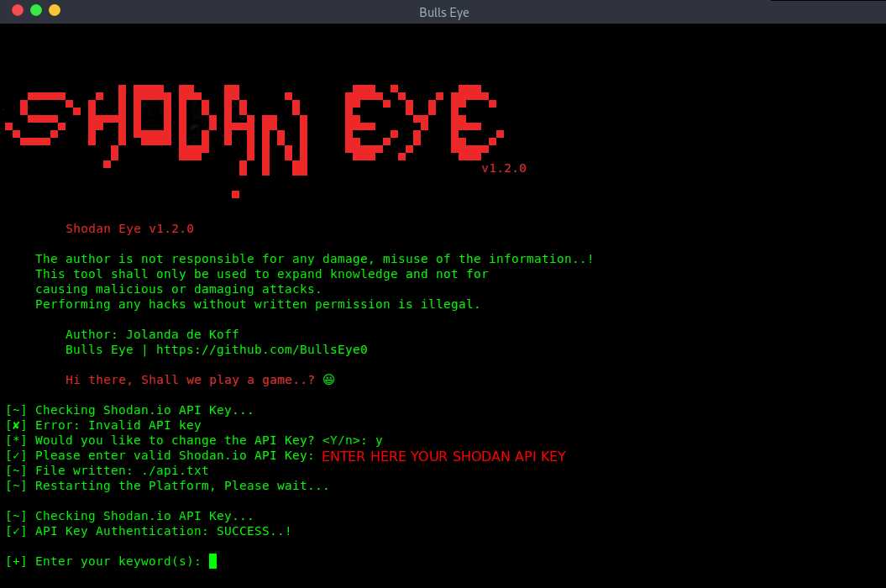Click 'This tool shall only be used' line
The image size is (886, 588).
pos(262,274)
